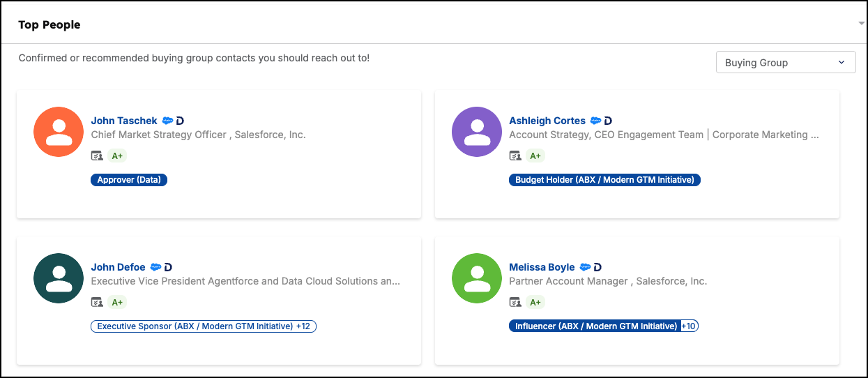
Task: Click Salesforce cloud icon beside John Defoe
Action: click(155, 267)
